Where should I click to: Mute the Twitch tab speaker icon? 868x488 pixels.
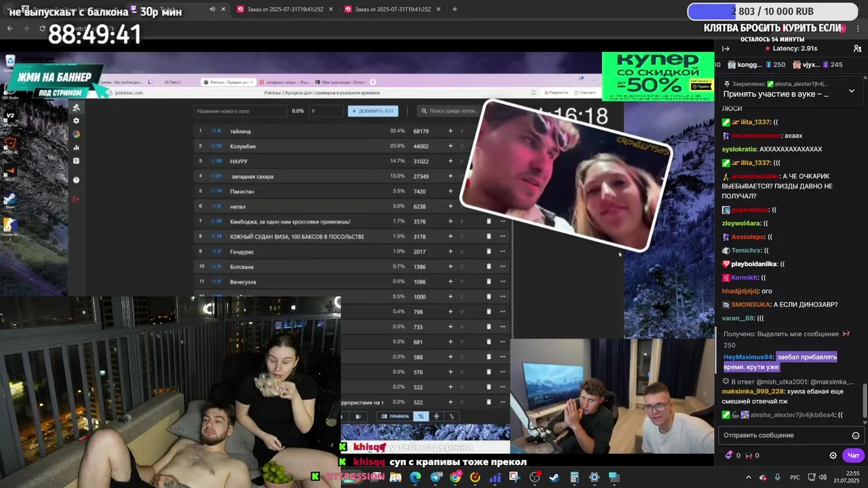[x=212, y=9]
